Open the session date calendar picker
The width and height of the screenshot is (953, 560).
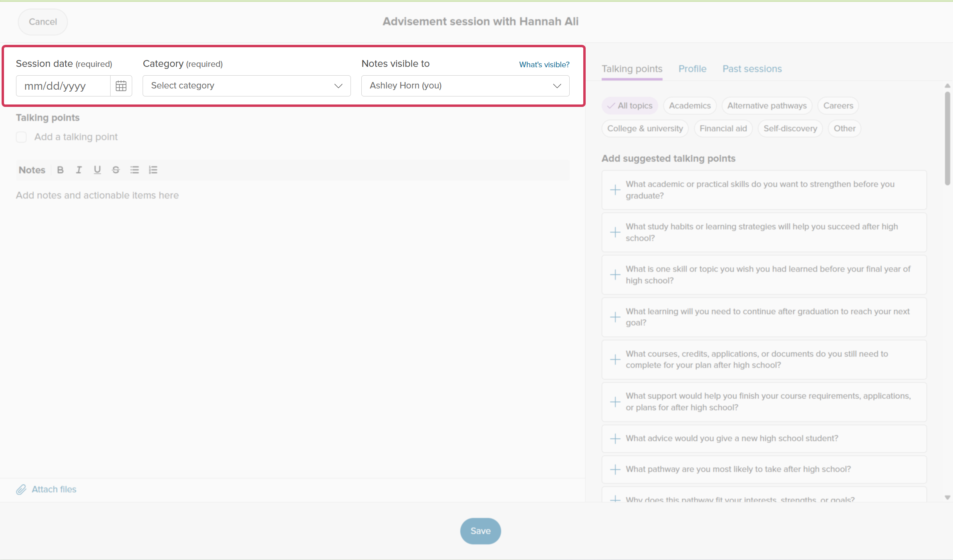coord(121,86)
